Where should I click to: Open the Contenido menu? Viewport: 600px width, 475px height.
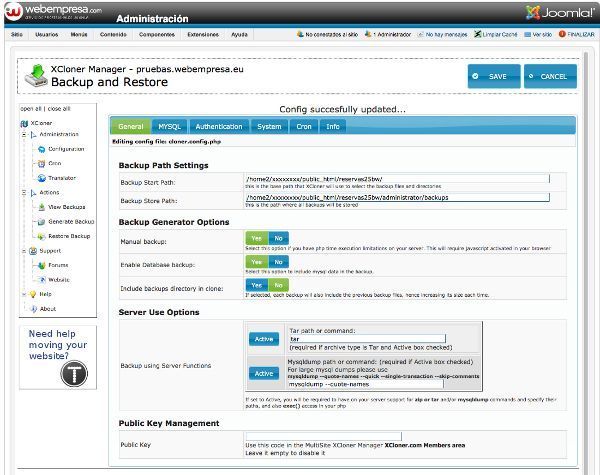[x=113, y=34]
